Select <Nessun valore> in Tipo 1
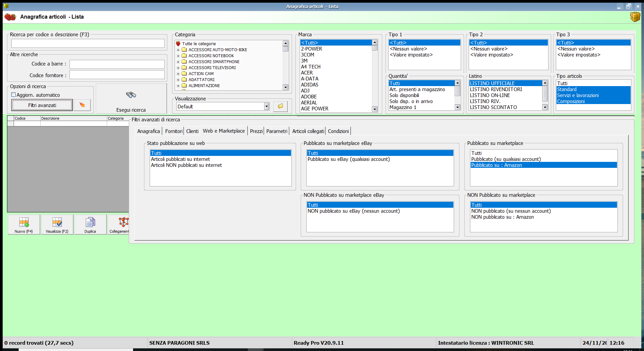This screenshot has height=351, width=644. [424, 49]
